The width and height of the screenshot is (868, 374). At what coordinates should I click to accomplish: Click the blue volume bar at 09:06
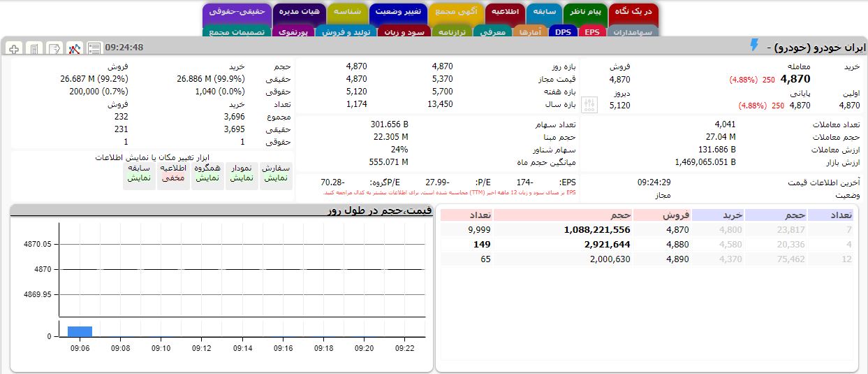click(x=80, y=331)
